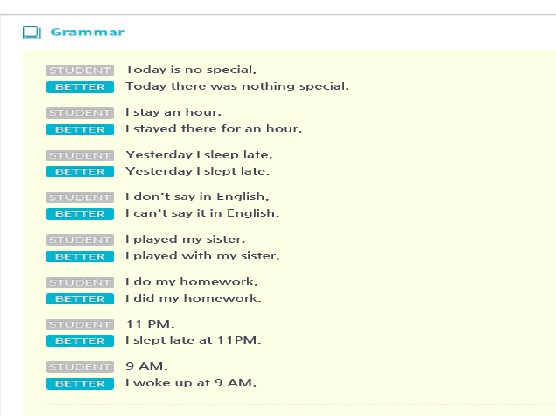Click the corrected text 'I played with my sister.'
Screen dimensions: 556x416
(x=202, y=256)
